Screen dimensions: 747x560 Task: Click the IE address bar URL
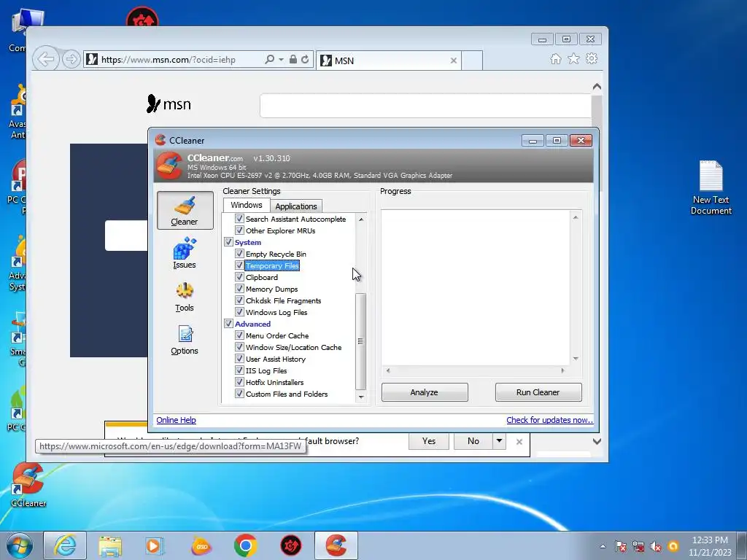coord(169,60)
